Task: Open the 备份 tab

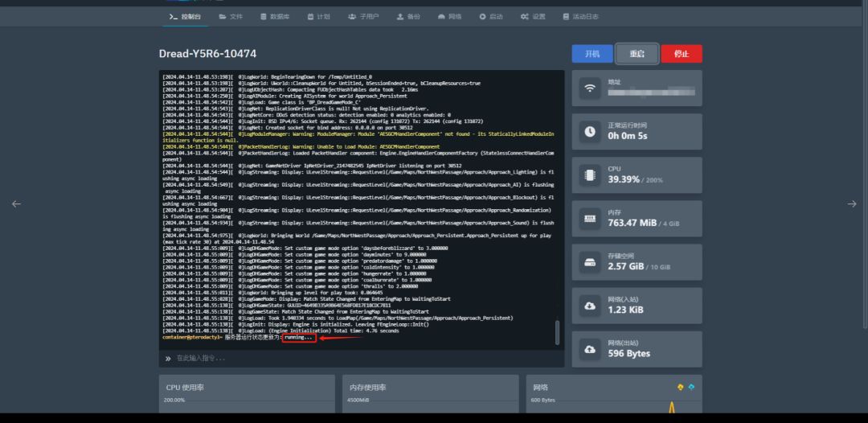Action: click(407, 16)
